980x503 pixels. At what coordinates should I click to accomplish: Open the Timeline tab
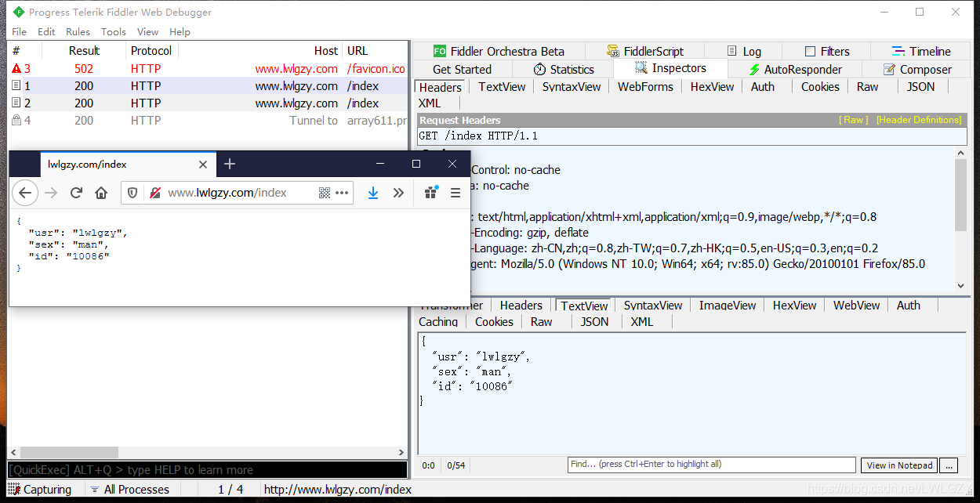click(920, 51)
